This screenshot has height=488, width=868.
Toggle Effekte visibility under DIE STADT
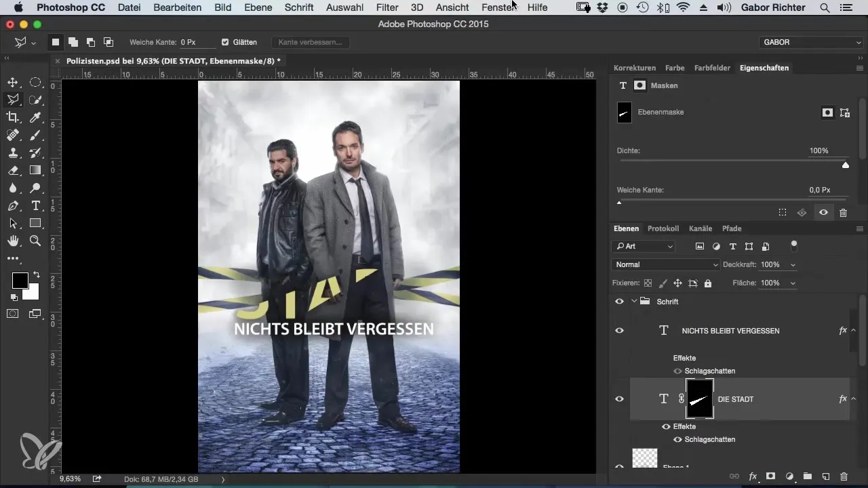tap(666, 426)
